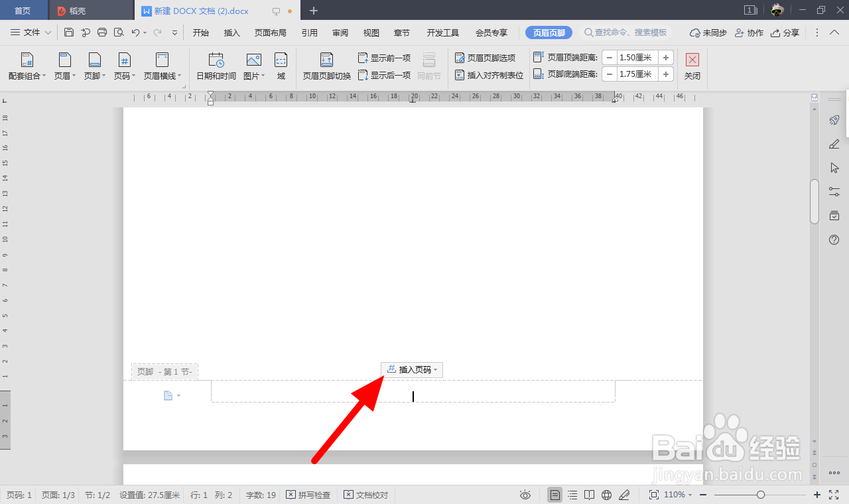Click the 查找命令 search box
849x504 pixels.
[x=625, y=32]
